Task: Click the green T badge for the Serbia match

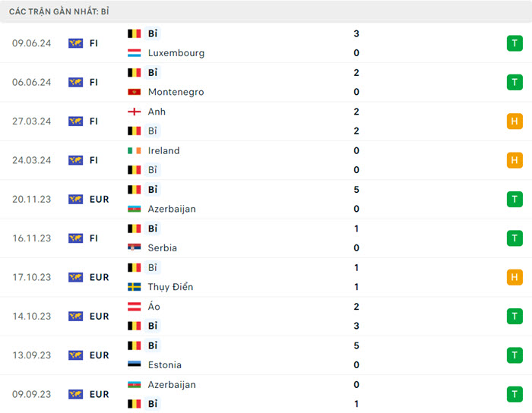Action: click(x=515, y=238)
